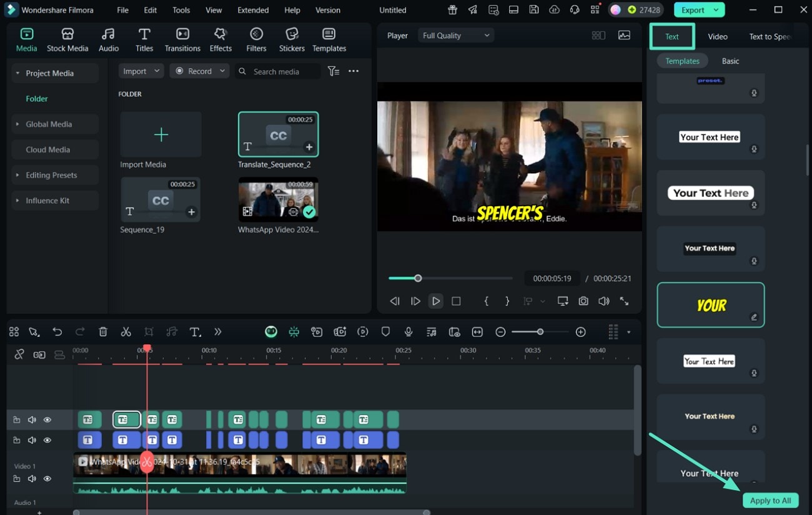Open the Transitions panel

[x=182, y=40]
